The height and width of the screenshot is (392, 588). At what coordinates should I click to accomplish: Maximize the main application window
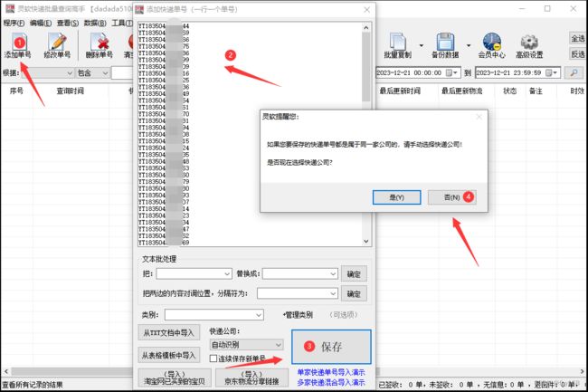(x=547, y=9)
